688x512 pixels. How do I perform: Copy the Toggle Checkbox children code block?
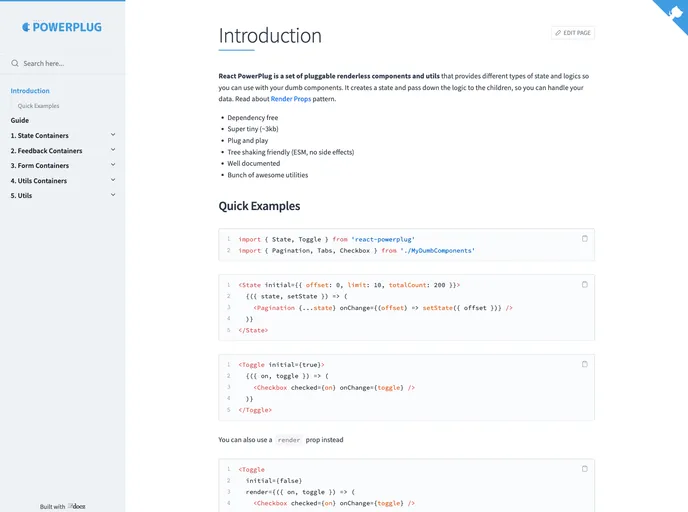click(x=584, y=364)
